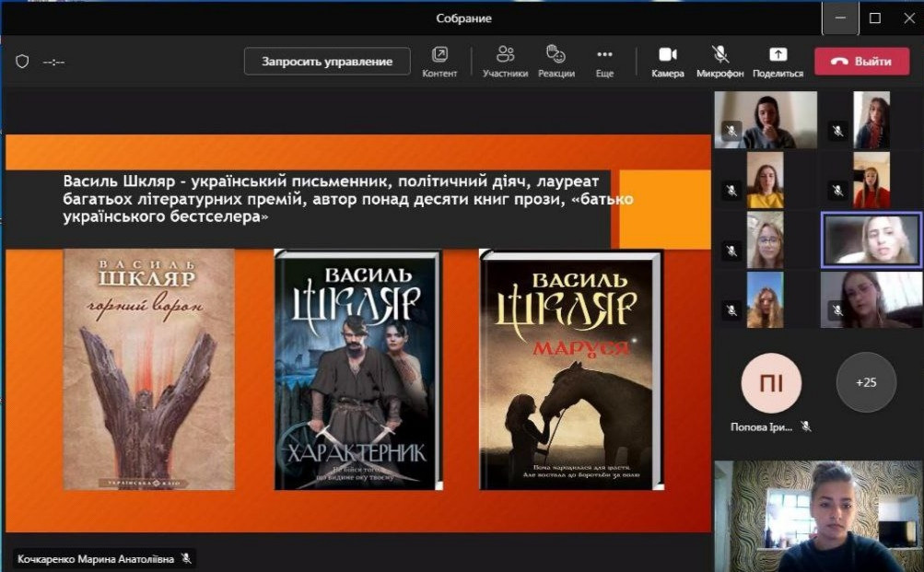Minimize the Собрание window

tap(840, 18)
